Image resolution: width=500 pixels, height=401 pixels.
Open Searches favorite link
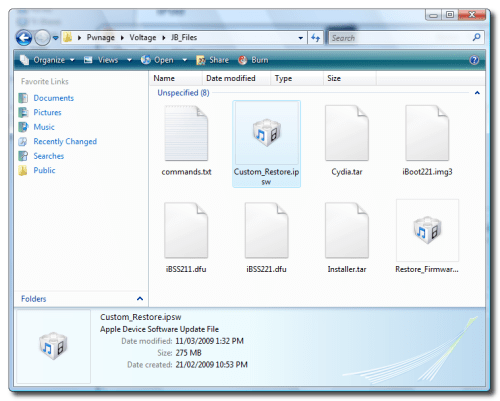pos(49,156)
